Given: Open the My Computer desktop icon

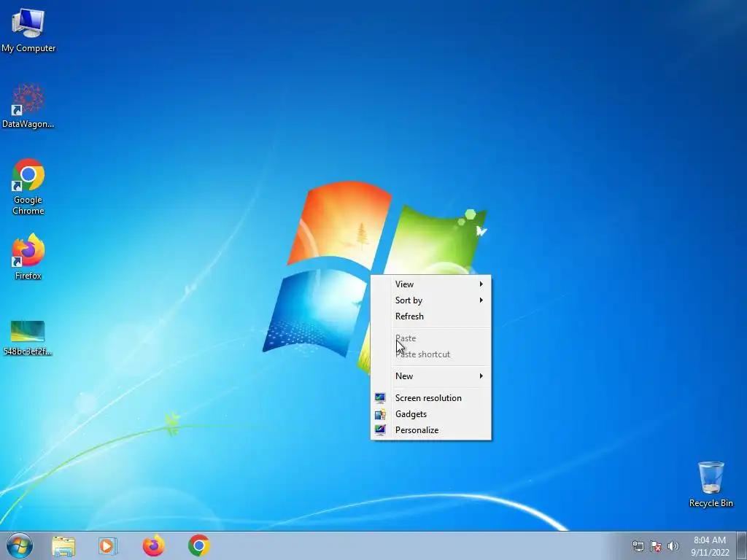Looking at the screenshot, I should [x=28, y=31].
